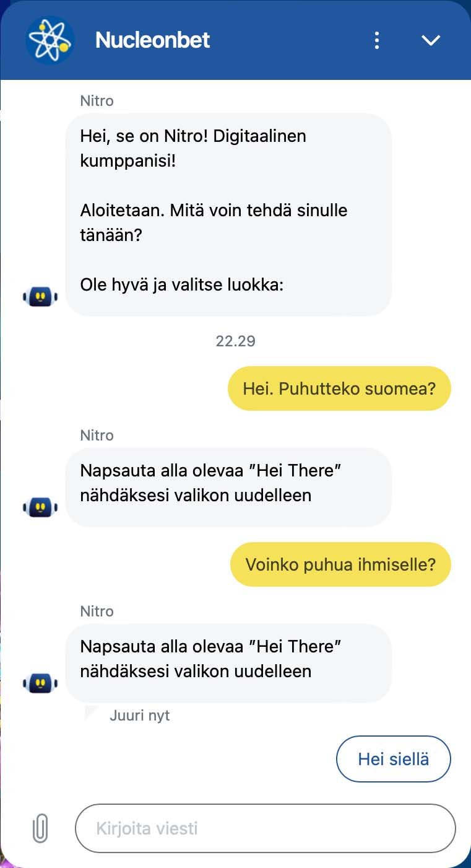Select the "Hei. Puhutteko suomea?" message bubble
Screen dimensions: 471x868
[x=339, y=389]
